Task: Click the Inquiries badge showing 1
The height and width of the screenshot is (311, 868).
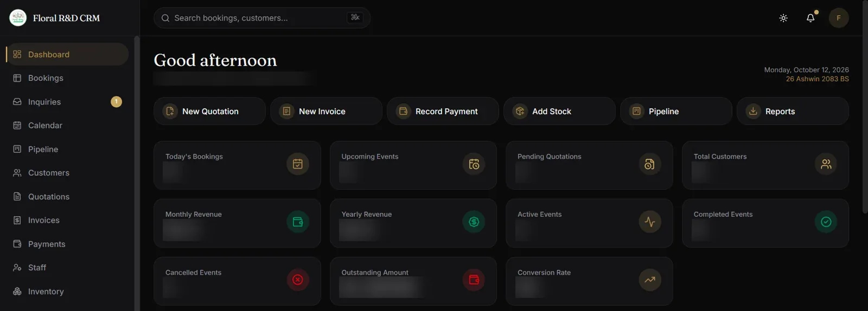Action: 116,102
